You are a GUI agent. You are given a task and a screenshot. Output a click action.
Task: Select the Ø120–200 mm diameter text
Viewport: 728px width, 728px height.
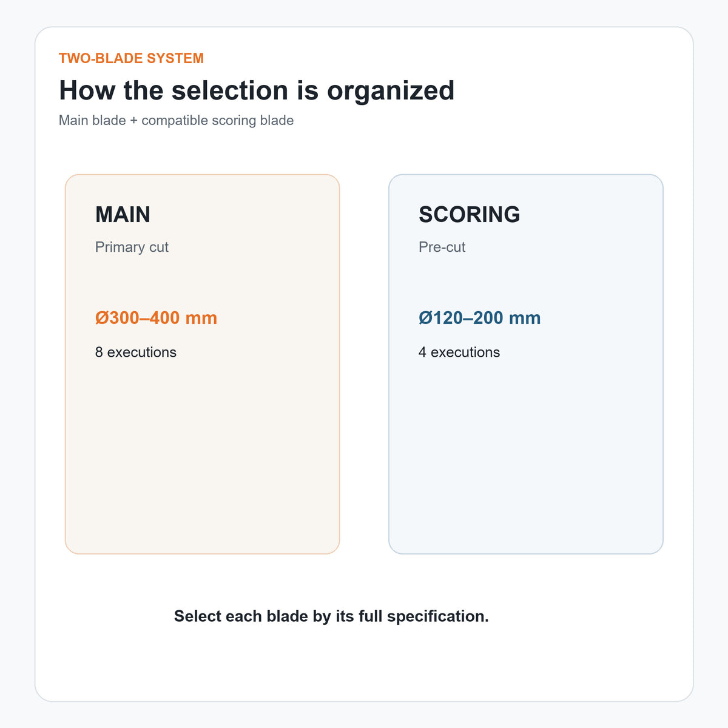tap(479, 318)
